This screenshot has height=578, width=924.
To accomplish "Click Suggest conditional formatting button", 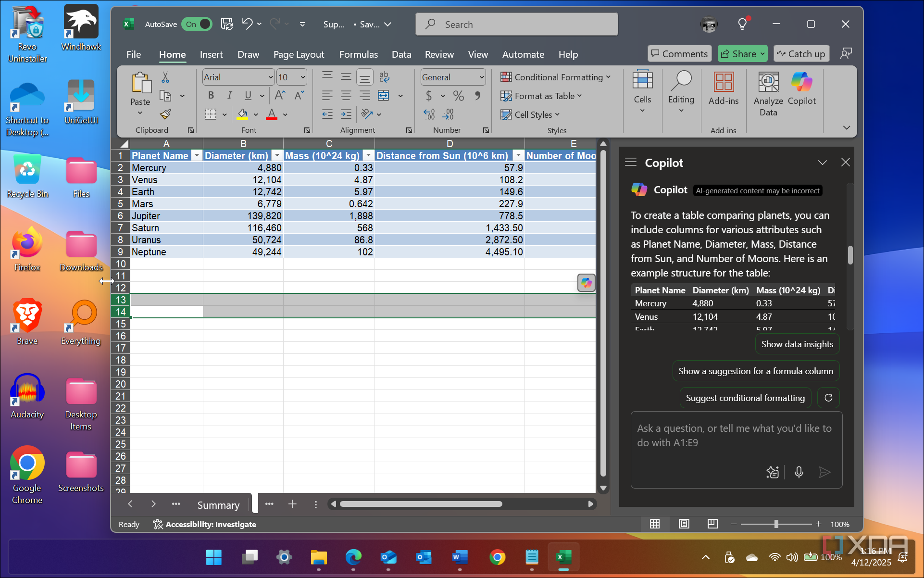I will click(x=745, y=398).
